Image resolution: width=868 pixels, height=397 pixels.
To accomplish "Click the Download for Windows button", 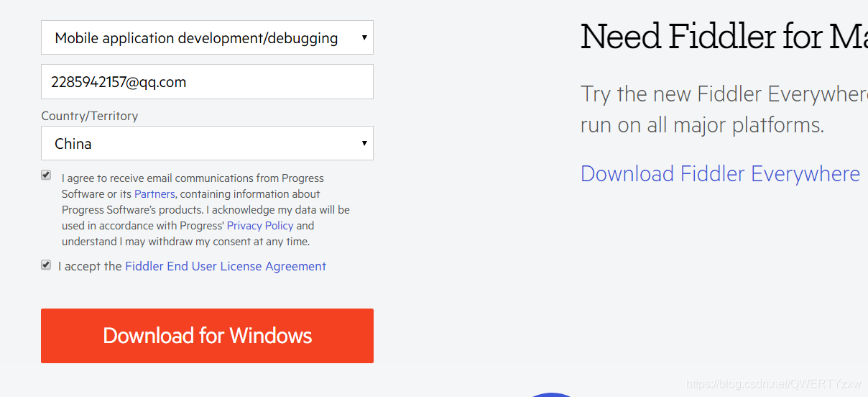I will pos(207,336).
